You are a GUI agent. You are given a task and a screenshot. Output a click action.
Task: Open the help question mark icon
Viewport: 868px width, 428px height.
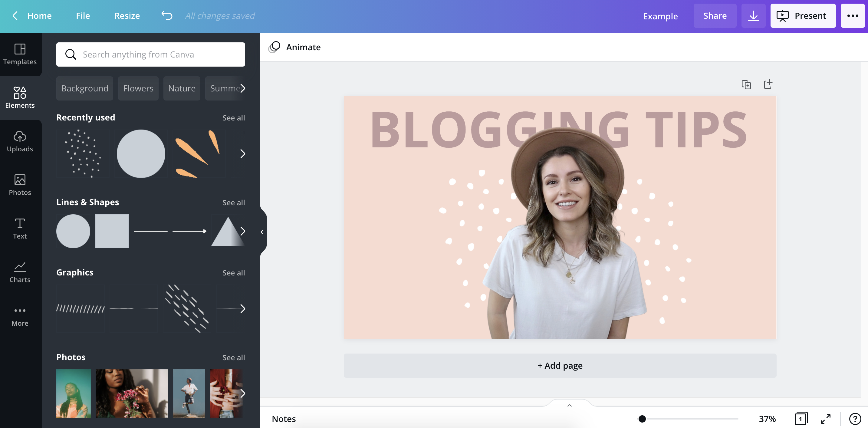(855, 419)
